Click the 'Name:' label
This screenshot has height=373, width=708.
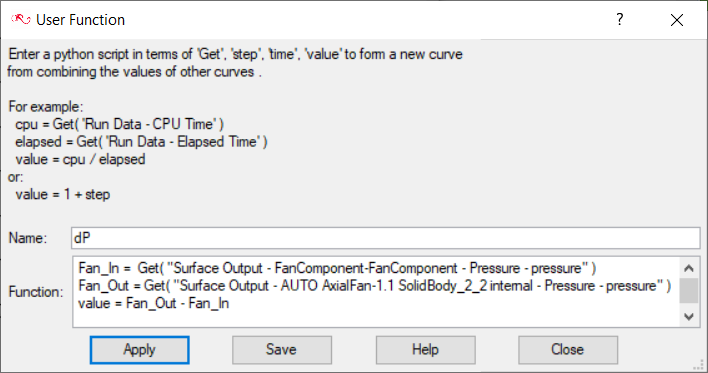pos(28,238)
